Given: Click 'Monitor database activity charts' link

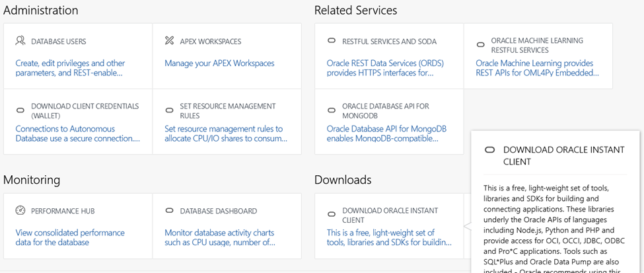Looking at the screenshot, I should 220,237.
